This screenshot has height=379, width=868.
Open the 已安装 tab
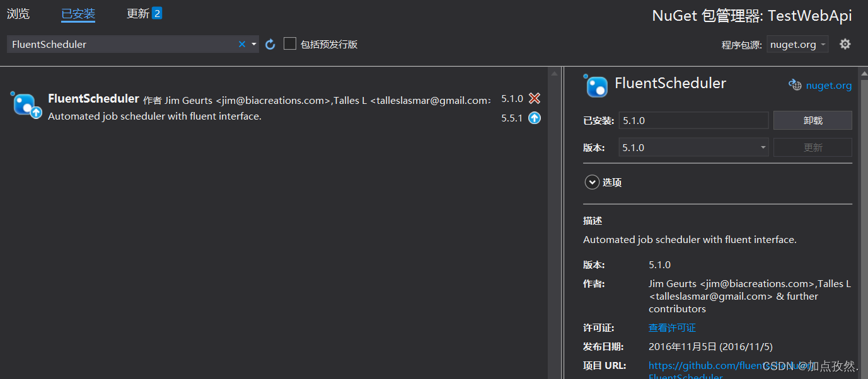(78, 14)
